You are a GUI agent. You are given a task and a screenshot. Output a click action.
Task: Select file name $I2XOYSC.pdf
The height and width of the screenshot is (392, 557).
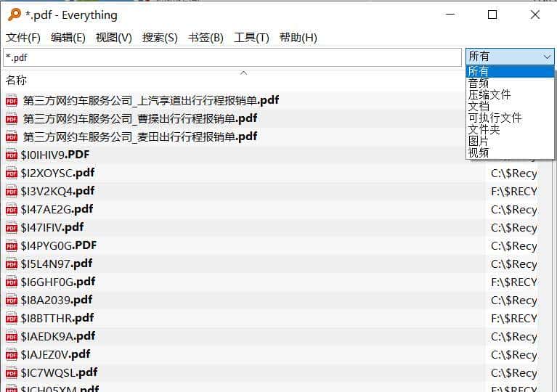coord(57,173)
